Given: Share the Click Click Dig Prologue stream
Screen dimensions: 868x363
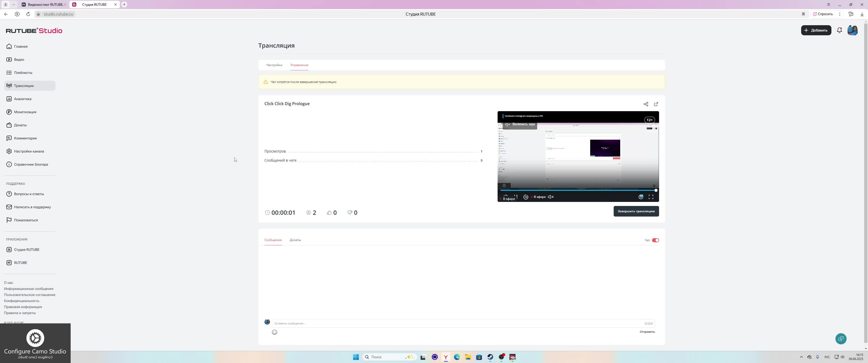Looking at the screenshot, I should point(646,104).
